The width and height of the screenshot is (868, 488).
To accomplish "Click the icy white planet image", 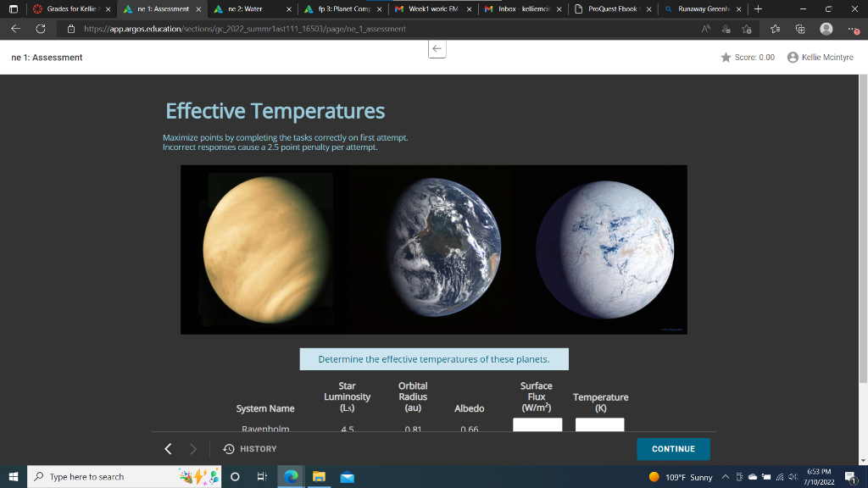I will [605, 249].
